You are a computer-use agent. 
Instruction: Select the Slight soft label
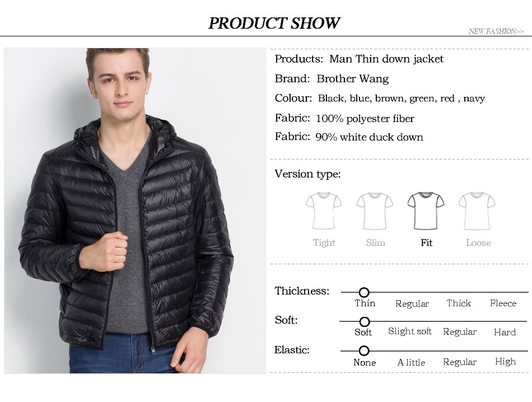[x=409, y=331]
